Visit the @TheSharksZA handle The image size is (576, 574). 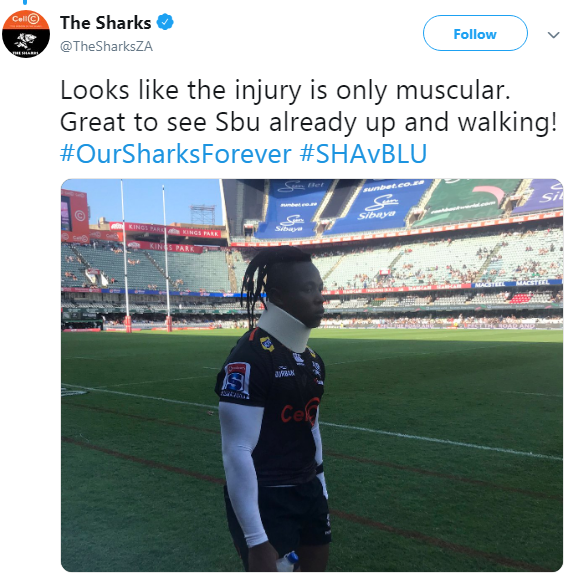(106, 46)
